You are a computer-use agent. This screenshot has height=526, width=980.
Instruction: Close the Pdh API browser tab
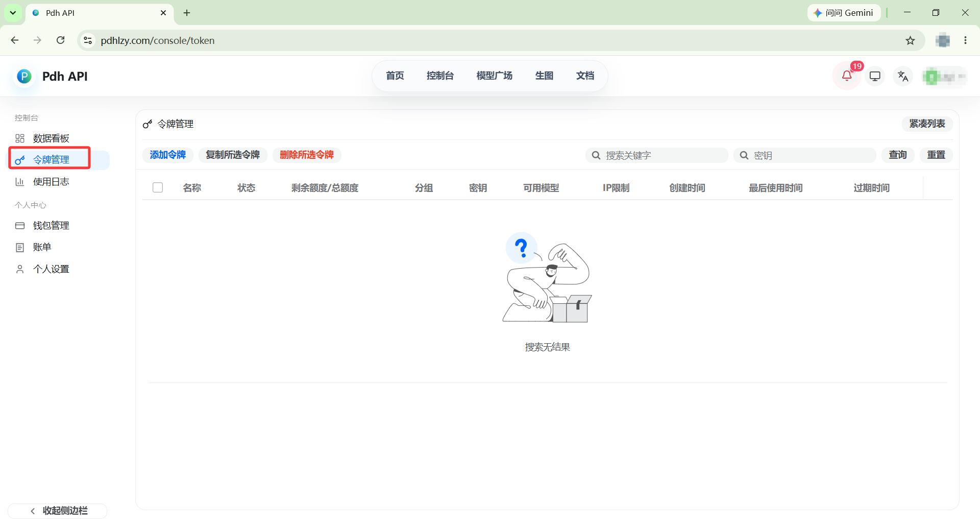point(163,13)
